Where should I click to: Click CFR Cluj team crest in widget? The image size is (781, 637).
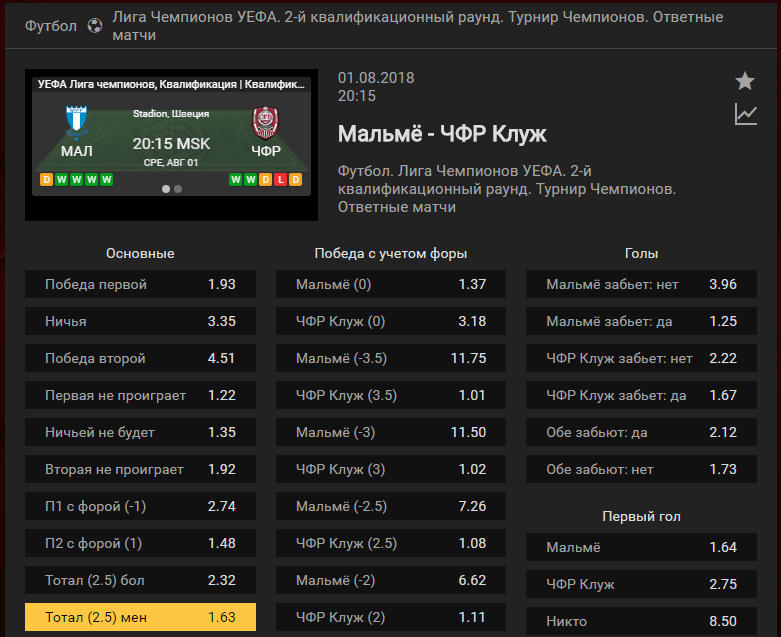[x=265, y=123]
